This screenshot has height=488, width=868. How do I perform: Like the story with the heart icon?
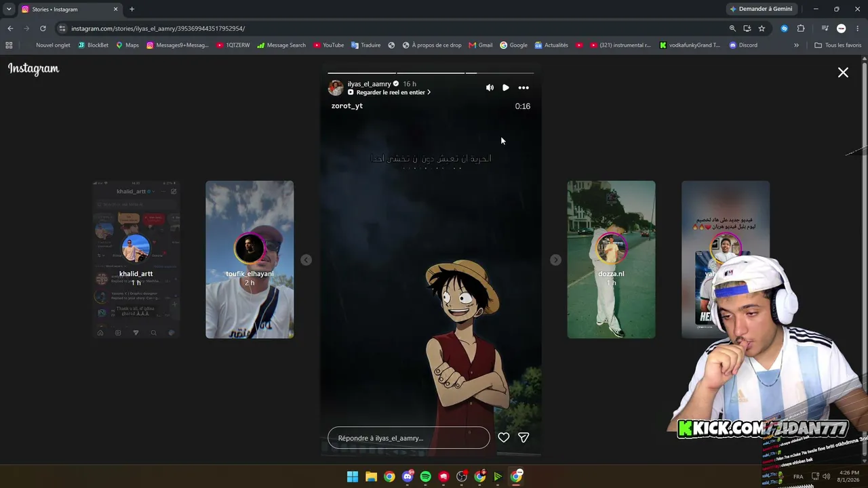(x=504, y=438)
